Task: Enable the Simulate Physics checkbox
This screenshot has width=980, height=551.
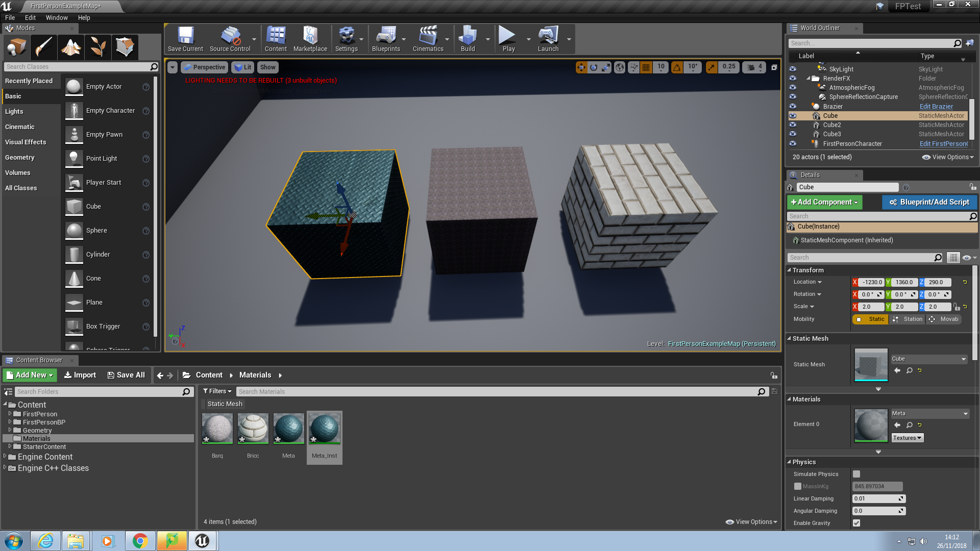Action: tap(856, 474)
